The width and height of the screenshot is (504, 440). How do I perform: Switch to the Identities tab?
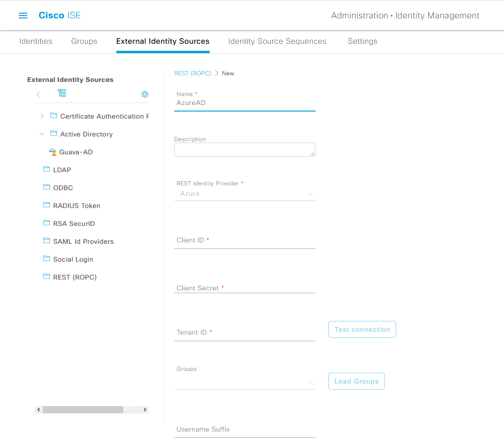tap(36, 41)
